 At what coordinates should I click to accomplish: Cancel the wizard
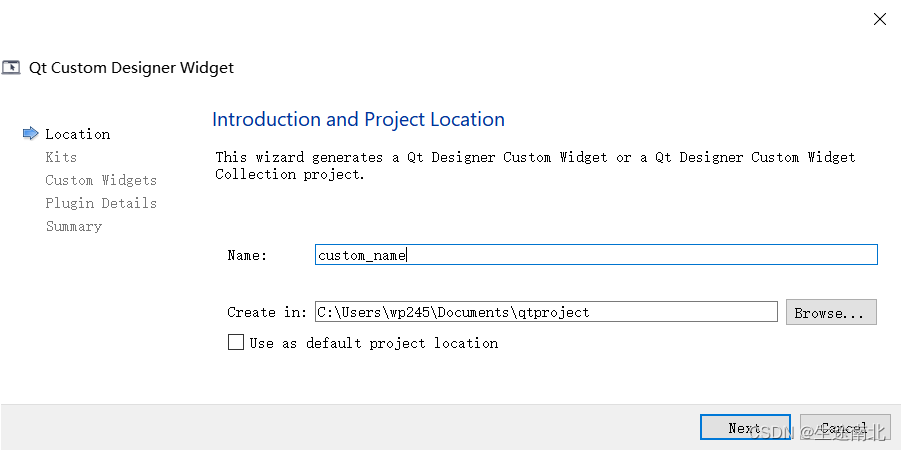845,427
